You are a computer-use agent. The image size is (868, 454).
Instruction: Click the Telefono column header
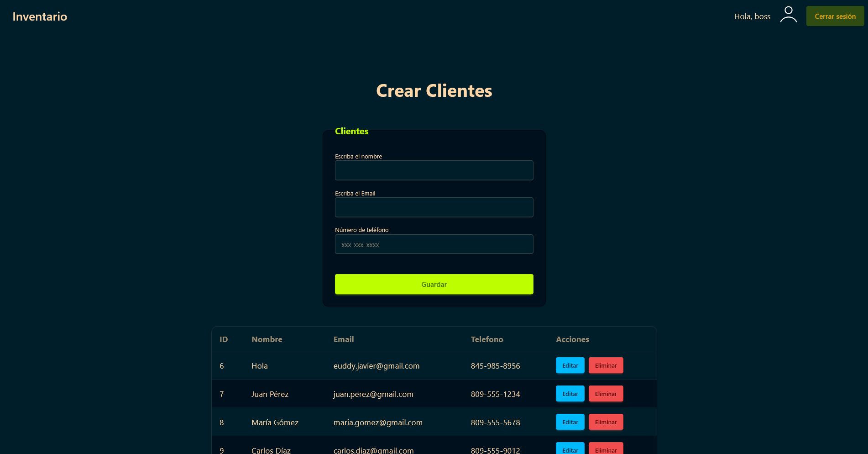pyautogui.click(x=486, y=339)
